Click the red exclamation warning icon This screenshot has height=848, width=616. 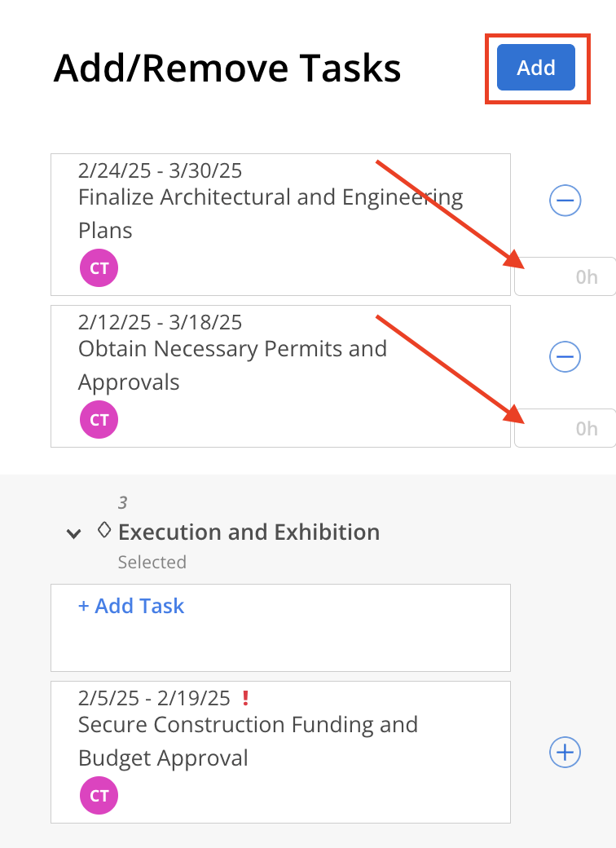click(246, 698)
